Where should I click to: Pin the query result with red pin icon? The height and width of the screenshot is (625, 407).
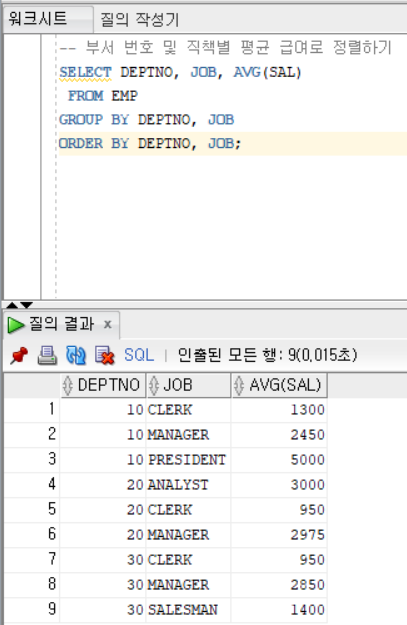(19, 355)
